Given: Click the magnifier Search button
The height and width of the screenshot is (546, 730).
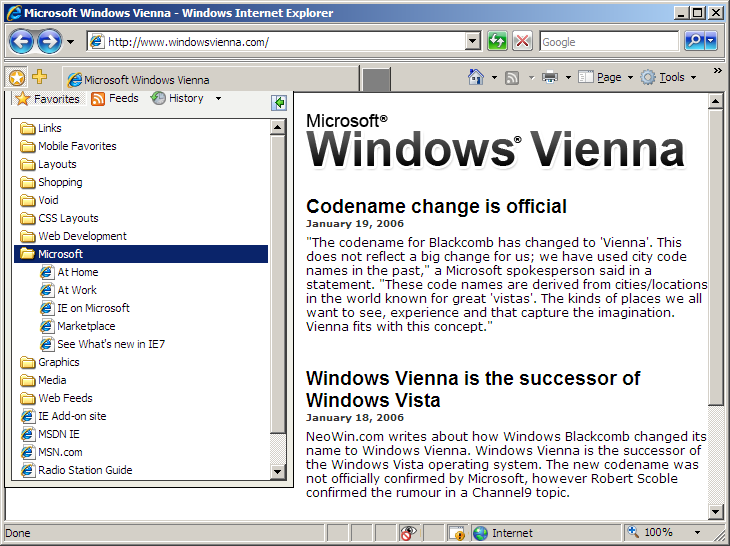Looking at the screenshot, I should point(694,41).
